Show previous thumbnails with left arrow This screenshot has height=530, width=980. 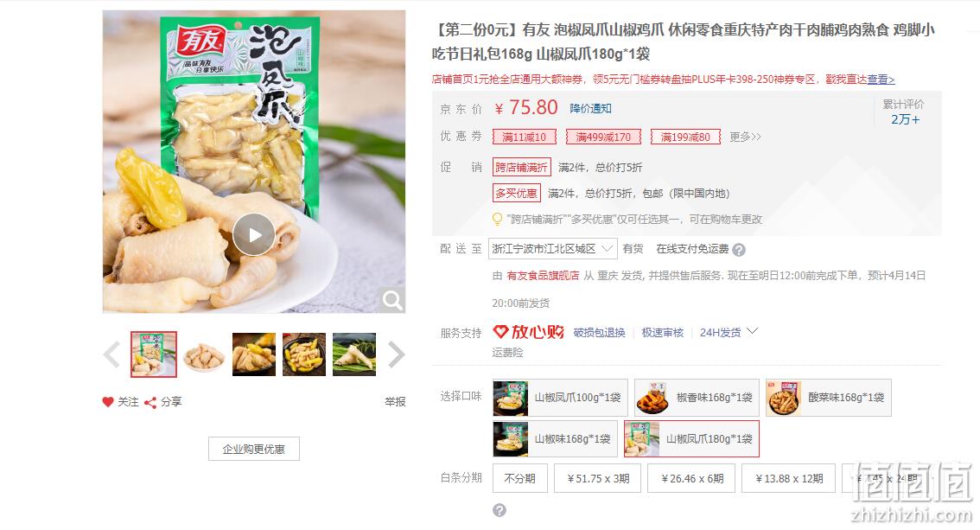point(111,354)
